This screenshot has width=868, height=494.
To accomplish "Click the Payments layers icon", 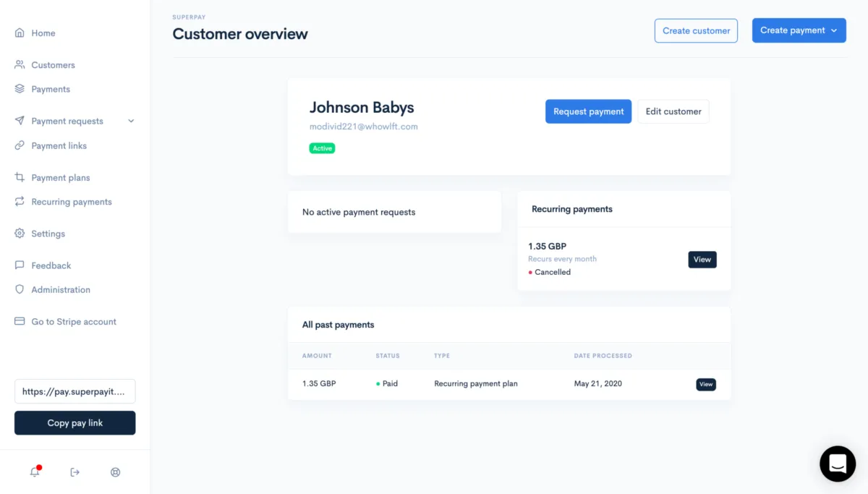I will 20,89.
